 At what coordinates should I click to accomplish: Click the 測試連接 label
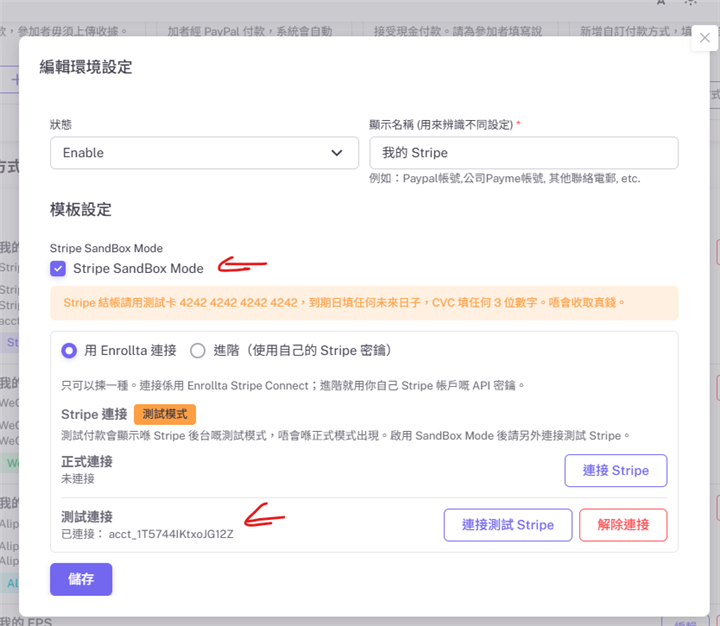87,517
